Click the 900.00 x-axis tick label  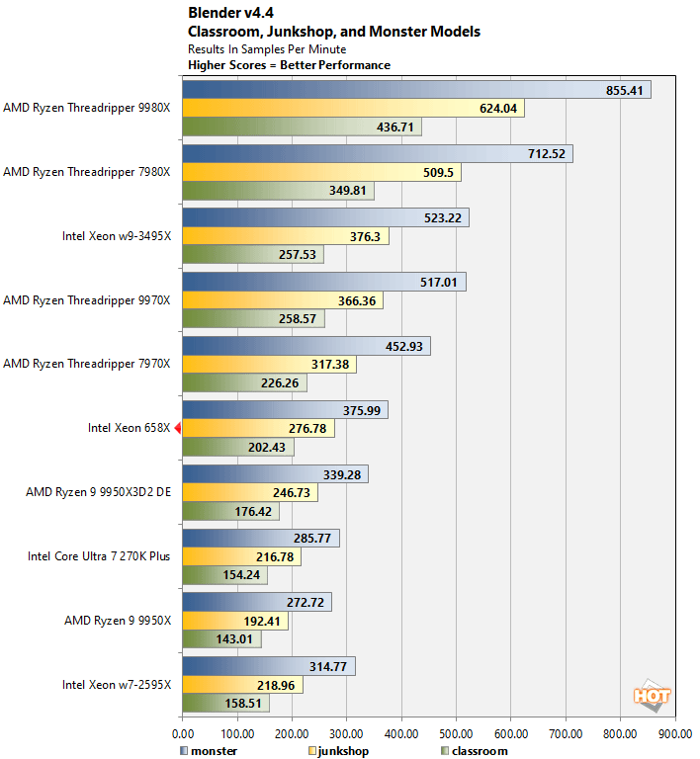(x=675, y=734)
